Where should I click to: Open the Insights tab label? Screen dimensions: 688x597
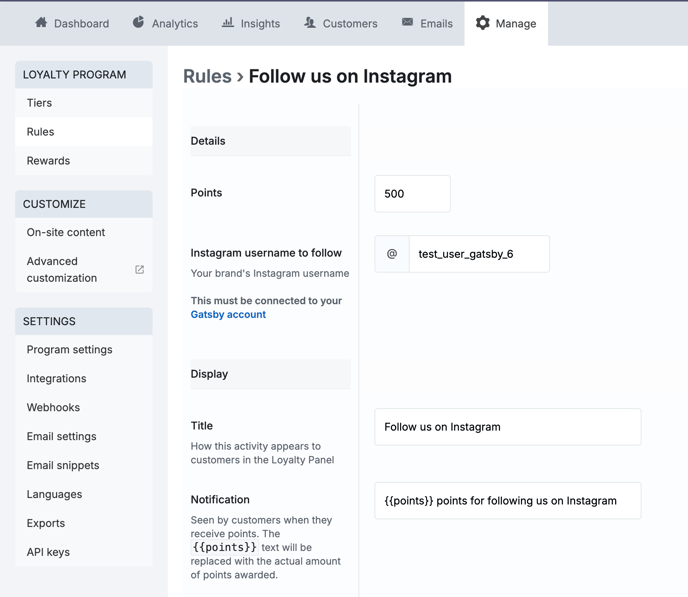(260, 24)
